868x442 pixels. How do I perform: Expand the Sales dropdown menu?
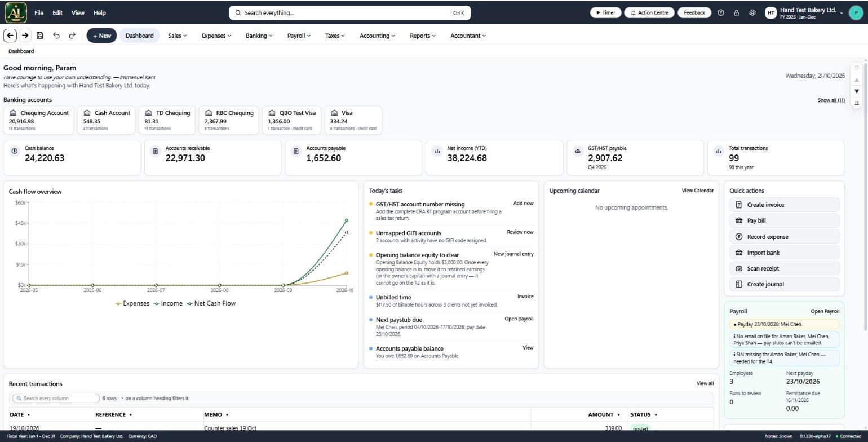pyautogui.click(x=178, y=36)
